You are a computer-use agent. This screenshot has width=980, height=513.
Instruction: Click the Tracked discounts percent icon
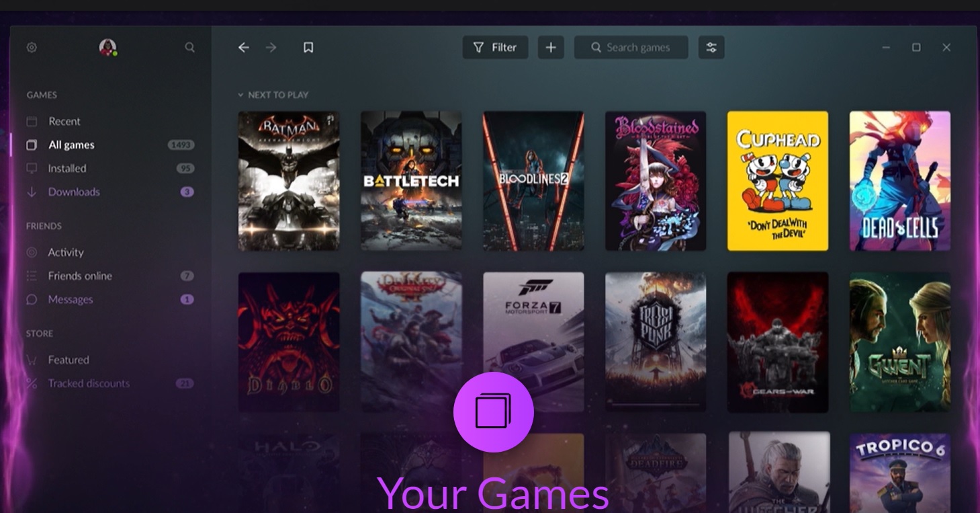(32, 384)
